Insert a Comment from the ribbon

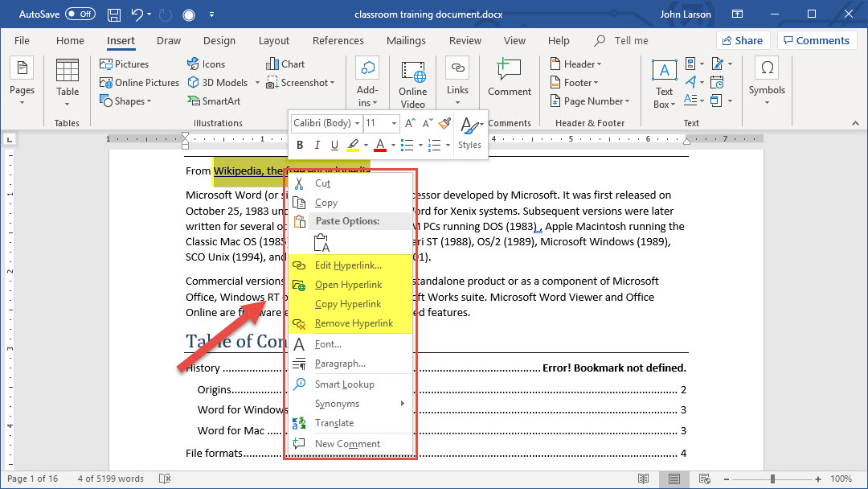[x=509, y=79]
